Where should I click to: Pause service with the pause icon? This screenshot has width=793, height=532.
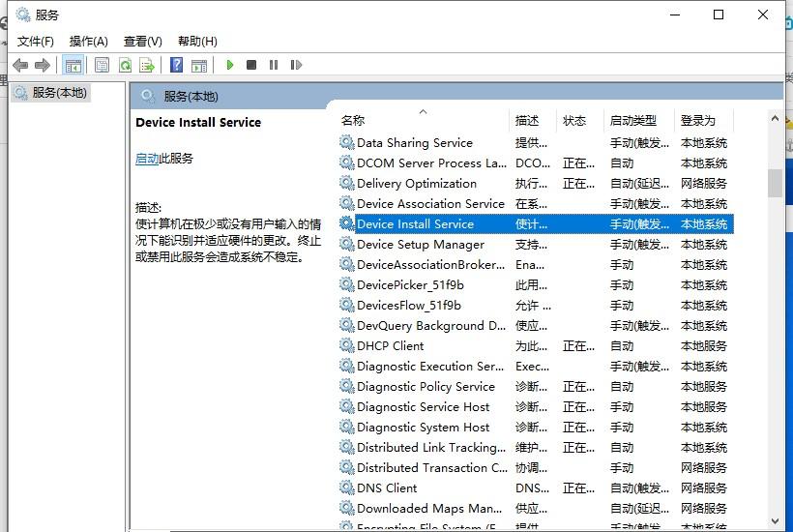point(274,65)
